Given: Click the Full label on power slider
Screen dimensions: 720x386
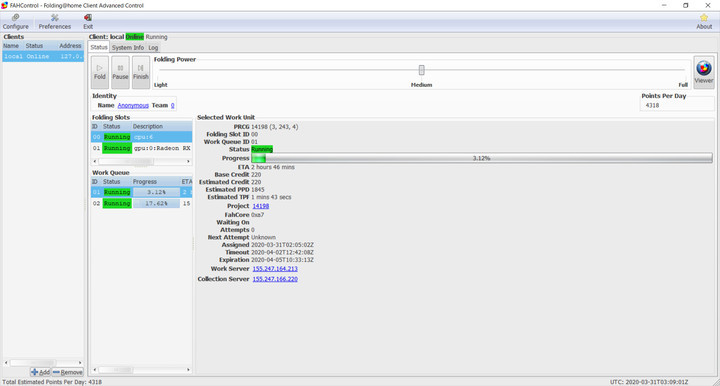Looking at the screenshot, I should (683, 85).
